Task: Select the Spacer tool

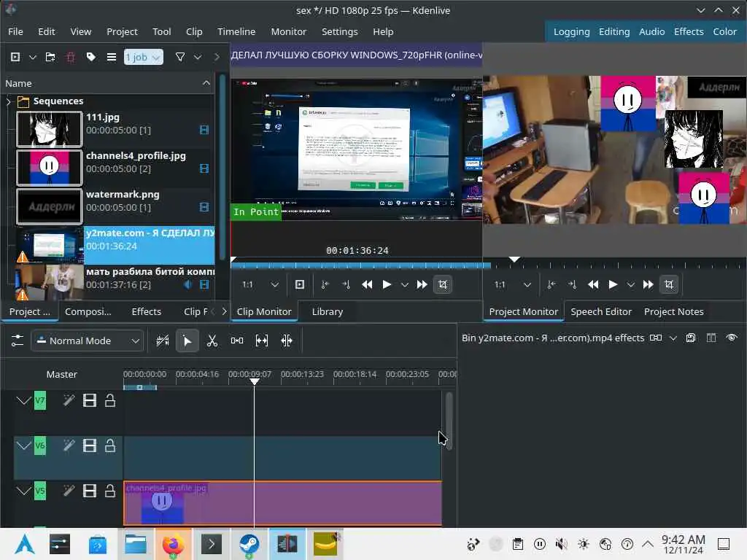Action: pyautogui.click(x=237, y=341)
